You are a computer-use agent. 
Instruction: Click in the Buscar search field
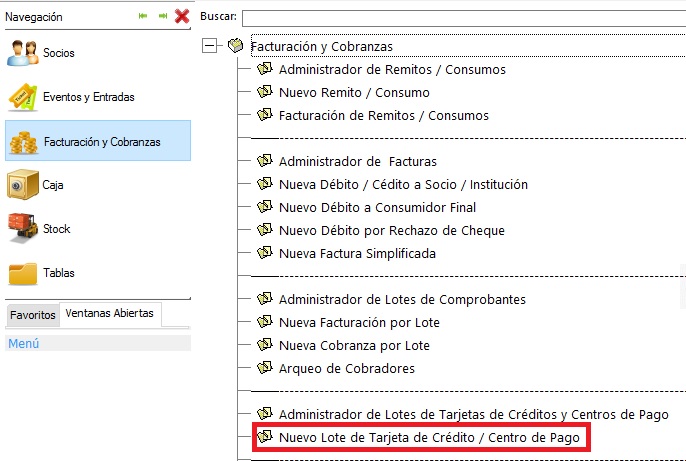[x=460, y=17]
